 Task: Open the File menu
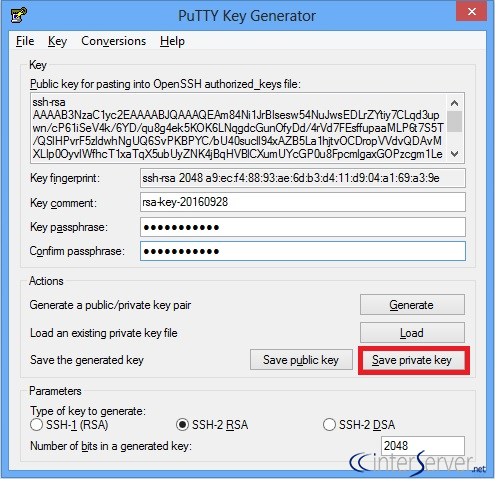click(x=25, y=41)
